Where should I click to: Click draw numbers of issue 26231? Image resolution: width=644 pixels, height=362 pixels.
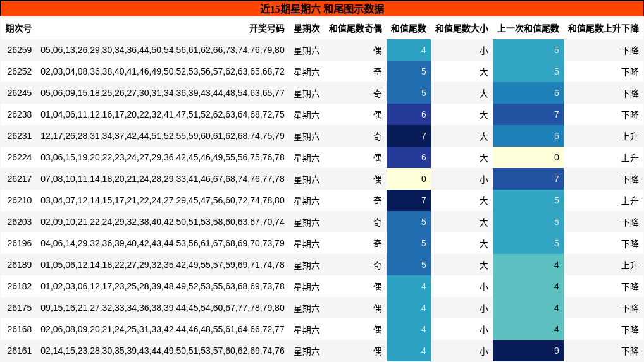[x=162, y=136]
